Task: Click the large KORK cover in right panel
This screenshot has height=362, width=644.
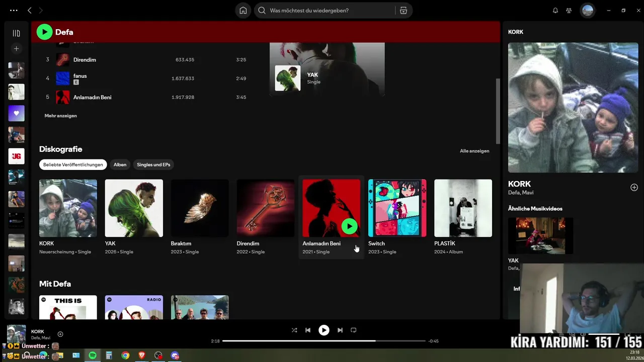Action: click(573, 108)
